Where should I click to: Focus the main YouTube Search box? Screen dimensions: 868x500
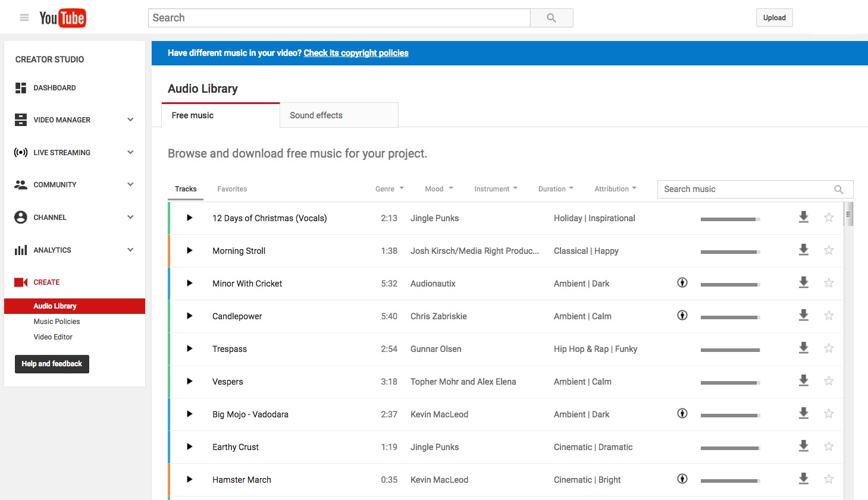[x=339, y=18]
